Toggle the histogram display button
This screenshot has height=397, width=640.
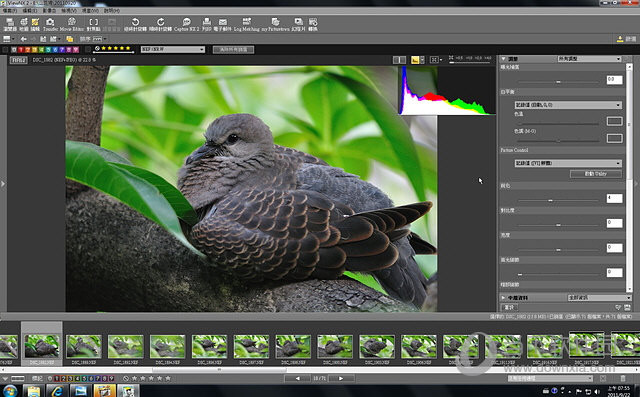click(x=415, y=60)
